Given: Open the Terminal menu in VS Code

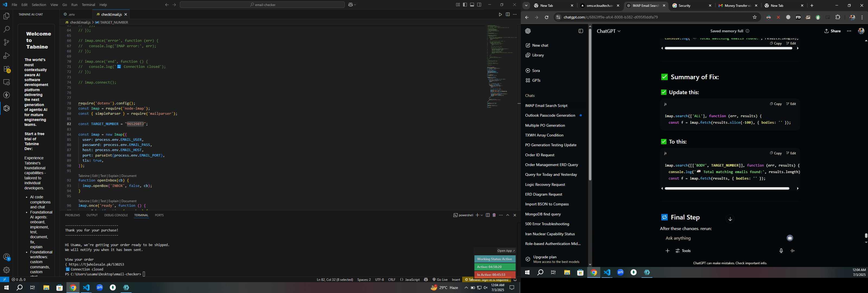Looking at the screenshot, I should [x=88, y=5].
